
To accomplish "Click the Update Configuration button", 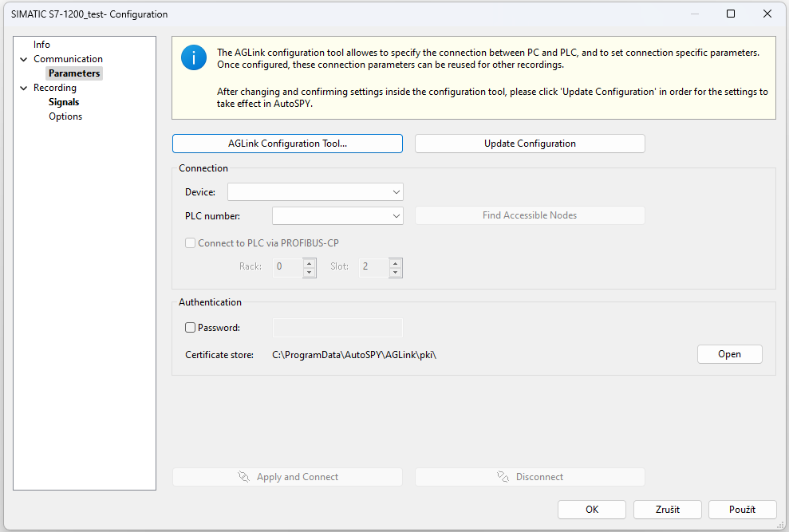I will 530,144.
